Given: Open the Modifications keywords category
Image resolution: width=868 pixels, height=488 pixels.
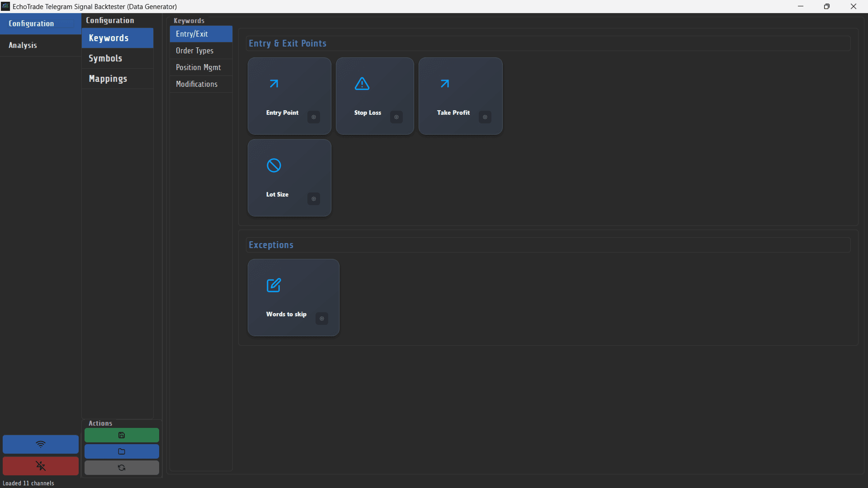Looking at the screenshot, I should click(201, 84).
